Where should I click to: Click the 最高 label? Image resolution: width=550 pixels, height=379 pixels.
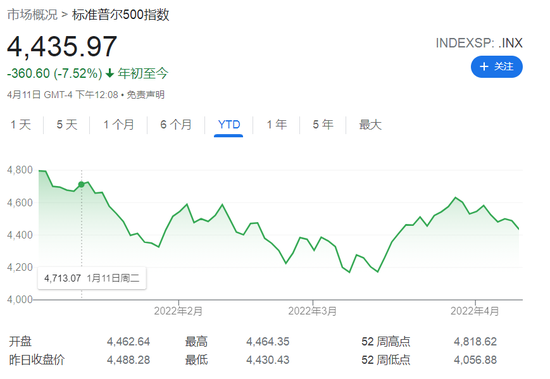coord(196,341)
